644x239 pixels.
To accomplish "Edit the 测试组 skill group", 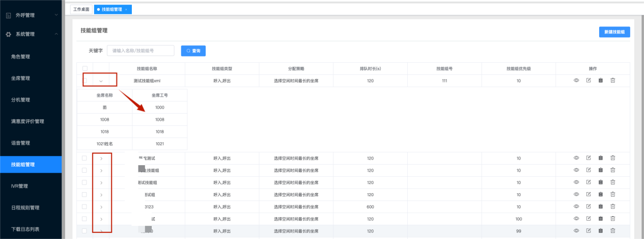I will pyautogui.click(x=589, y=194).
